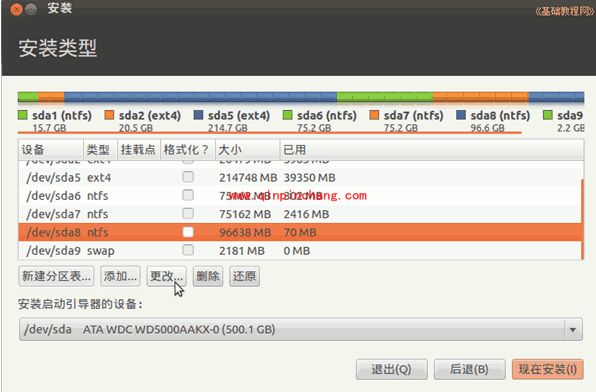Click the sda6 (ntfs) green legend swatch
The width and height of the screenshot is (596, 392).
(287, 115)
